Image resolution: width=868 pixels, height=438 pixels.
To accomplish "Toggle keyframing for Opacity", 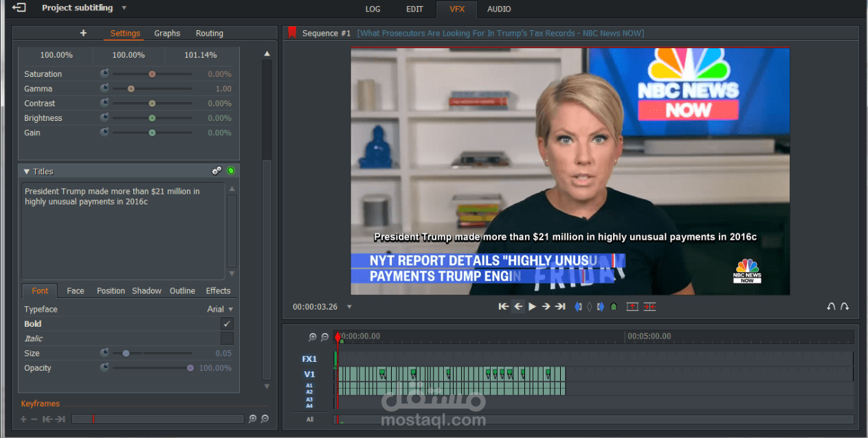I will [x=104, y=367].
